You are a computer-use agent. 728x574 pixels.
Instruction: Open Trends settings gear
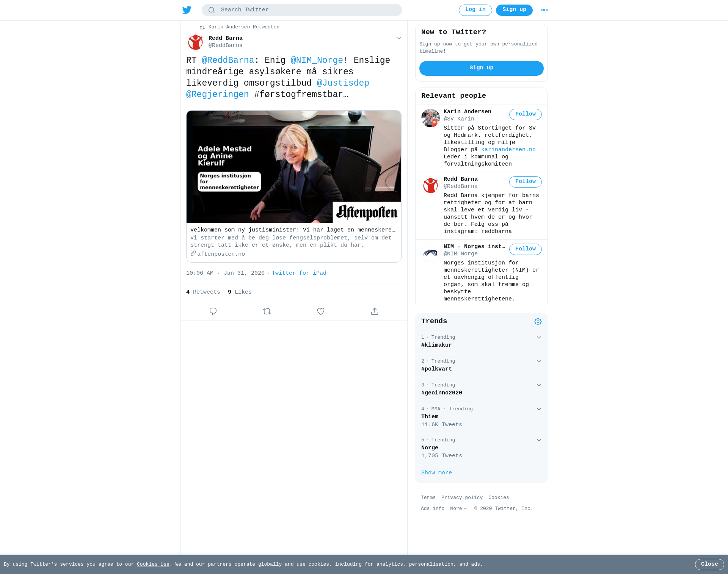[538, 322]
